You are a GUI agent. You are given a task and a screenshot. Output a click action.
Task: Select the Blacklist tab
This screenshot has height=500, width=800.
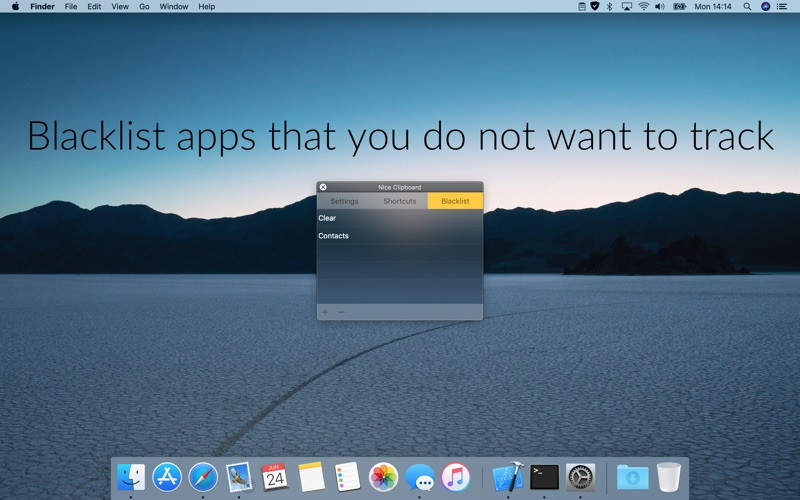tap(455, 201)
